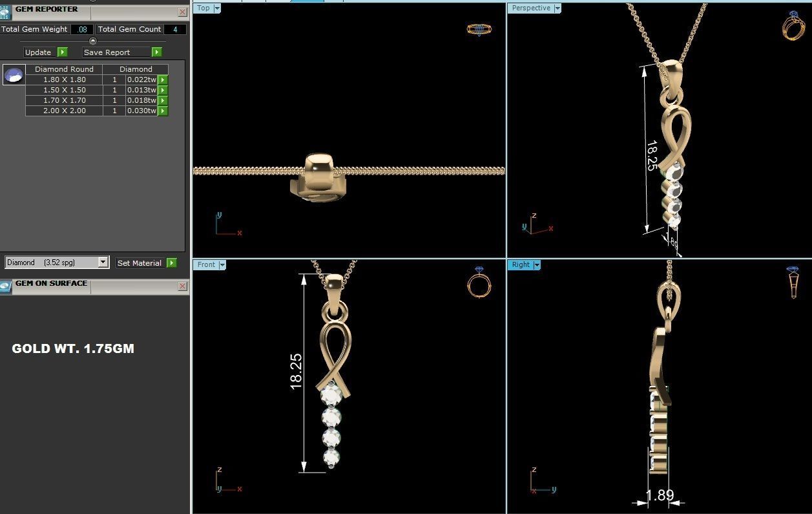Click green arrow on 2.00 X 2.00 row

coord(163,111)
